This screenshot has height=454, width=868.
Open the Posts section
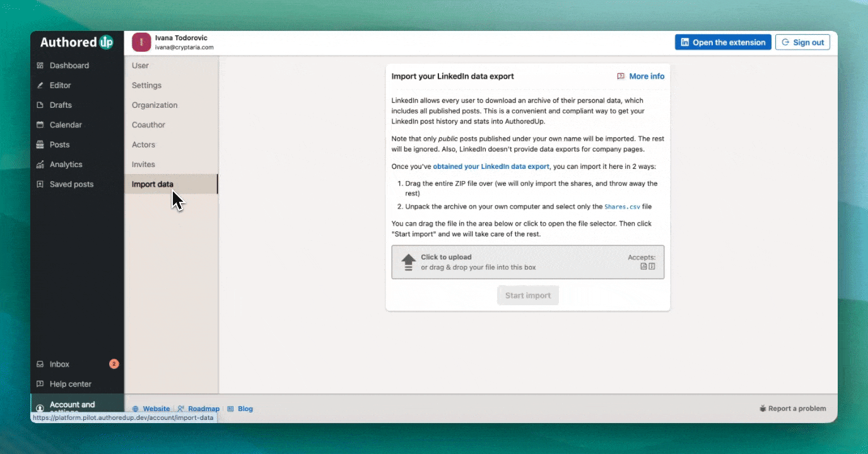59,144
